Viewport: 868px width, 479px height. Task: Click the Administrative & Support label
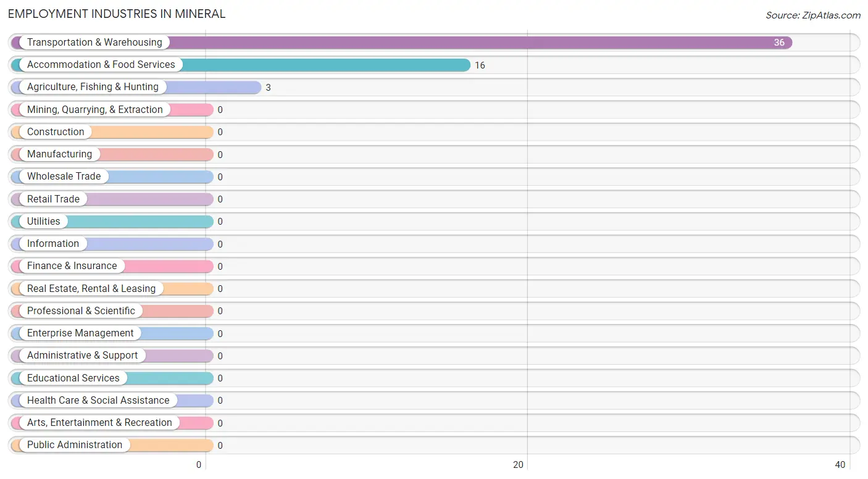83,356
